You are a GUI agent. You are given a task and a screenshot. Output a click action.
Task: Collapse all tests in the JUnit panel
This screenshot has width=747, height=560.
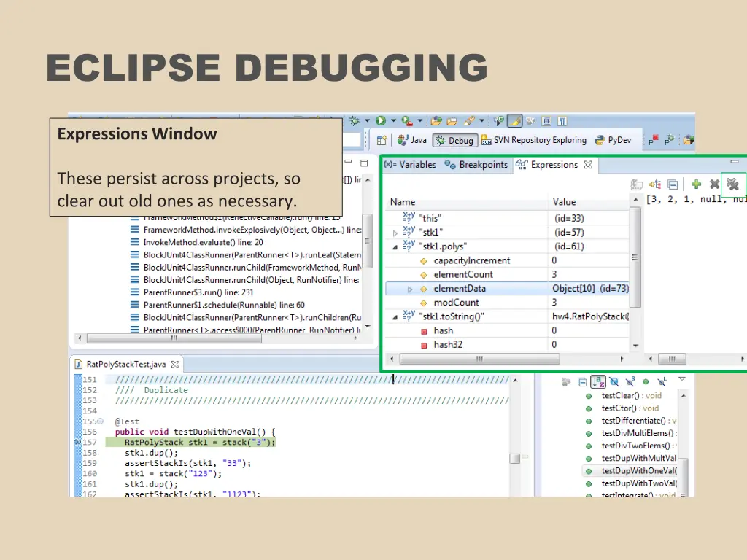click(582, 381)
